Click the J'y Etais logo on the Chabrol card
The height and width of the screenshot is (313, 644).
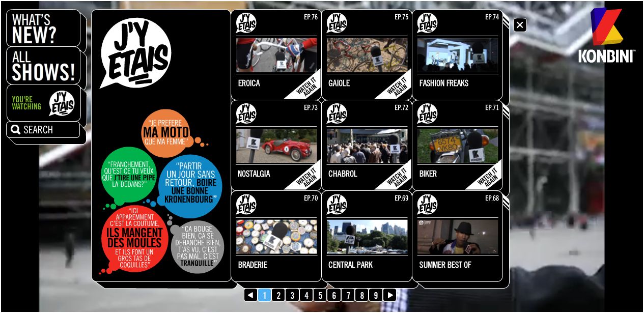click(x=337, y=114)
